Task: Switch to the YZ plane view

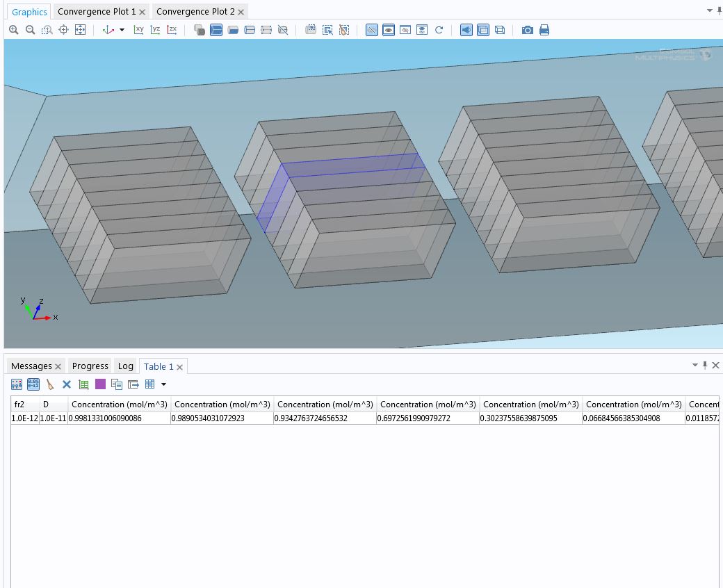Action: point(155,30)
